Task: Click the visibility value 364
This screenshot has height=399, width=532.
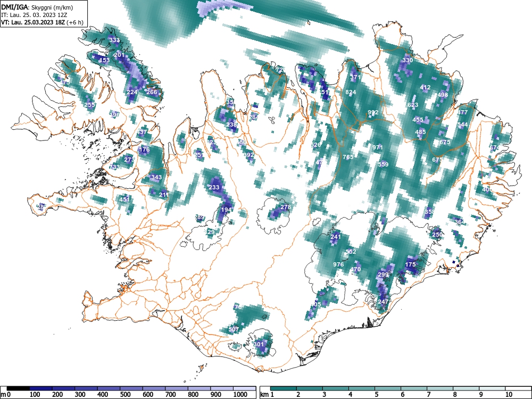Action: pyautogui.click(x=460, y=222)
